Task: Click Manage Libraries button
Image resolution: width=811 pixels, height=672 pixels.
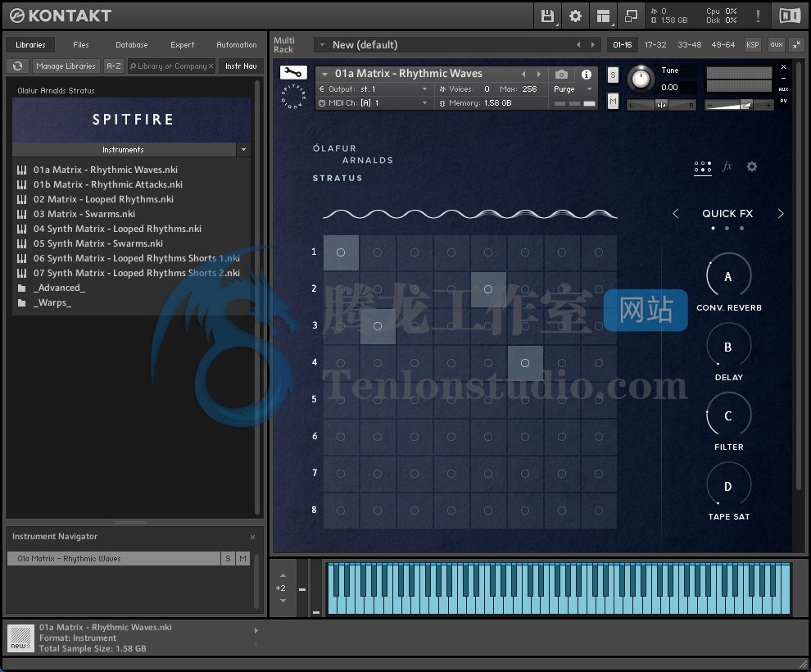Action: (66, 66)
